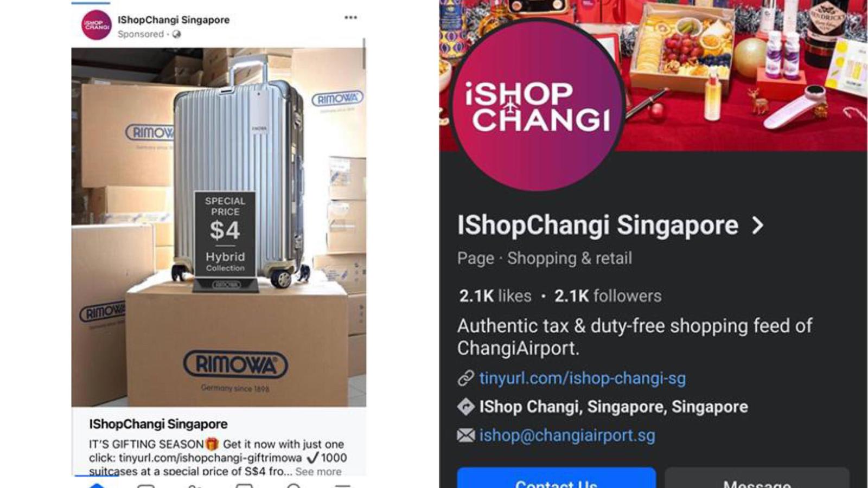Click the large iShop Changi profile picture
This screenshot has width=868, height=488.
(x=538, y=105)
